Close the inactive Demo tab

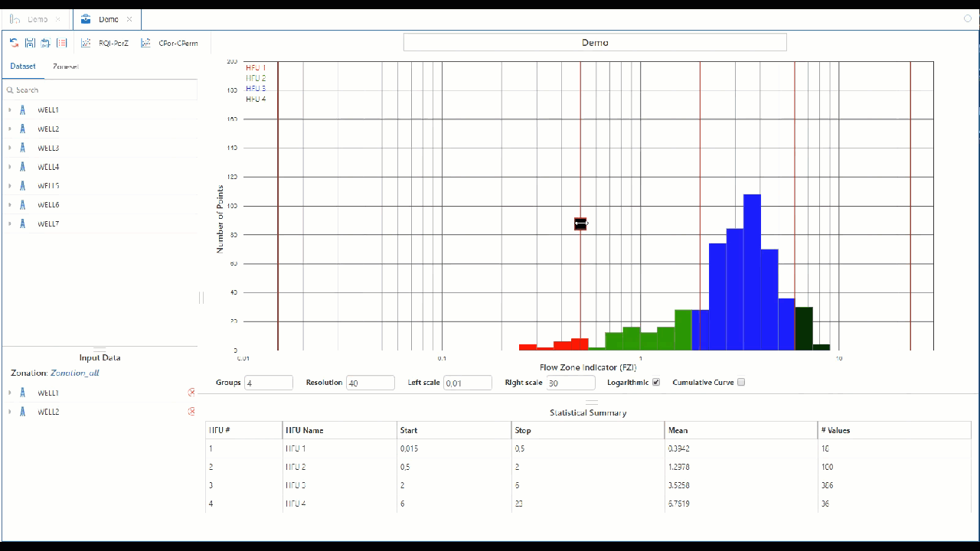pyautogui.click(x=58, y=20)
